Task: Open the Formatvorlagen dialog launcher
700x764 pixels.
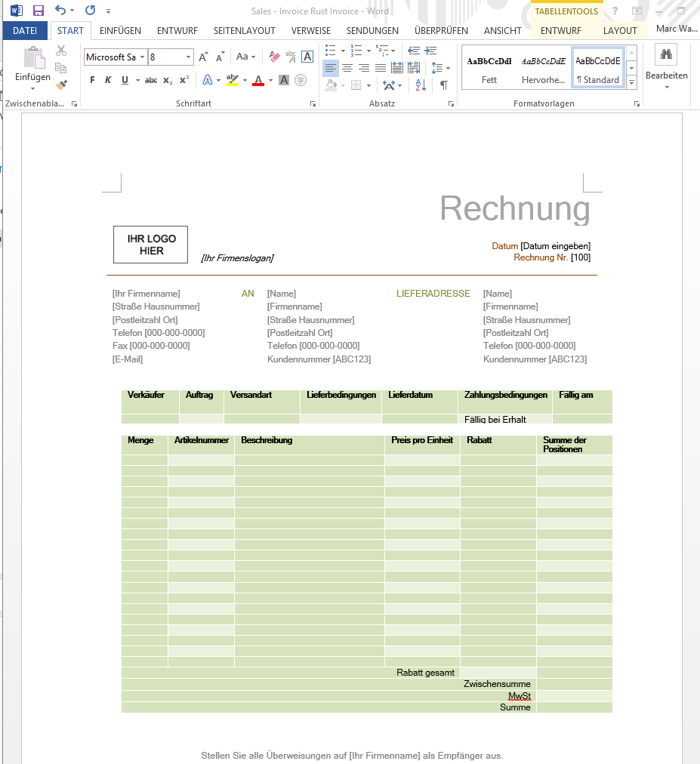Action: (x=637, y=103)
